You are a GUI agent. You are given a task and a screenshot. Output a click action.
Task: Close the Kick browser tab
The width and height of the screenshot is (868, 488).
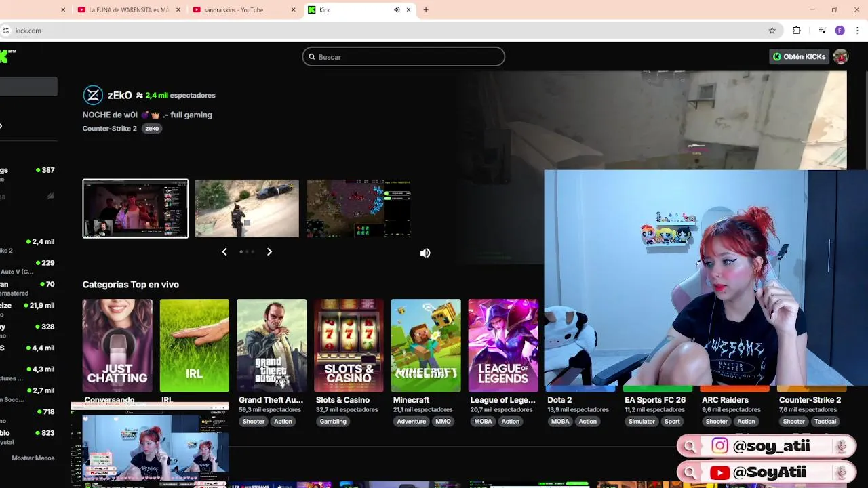[408, 9]
